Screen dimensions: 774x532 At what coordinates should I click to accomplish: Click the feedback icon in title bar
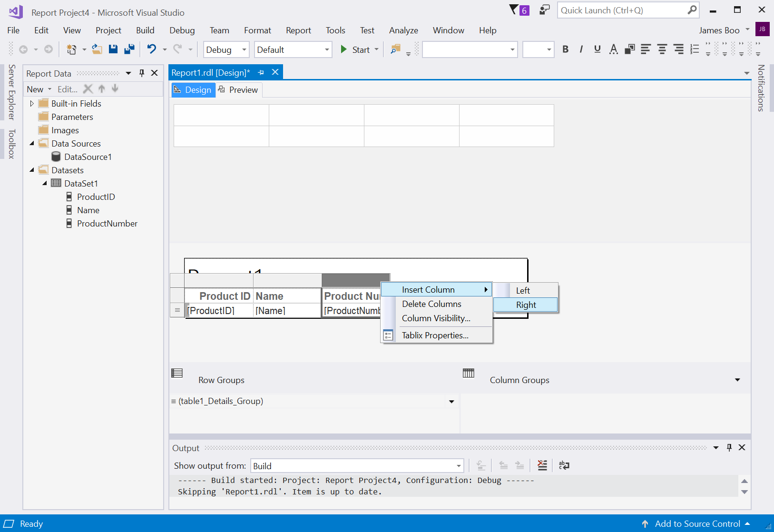point(545,10)
